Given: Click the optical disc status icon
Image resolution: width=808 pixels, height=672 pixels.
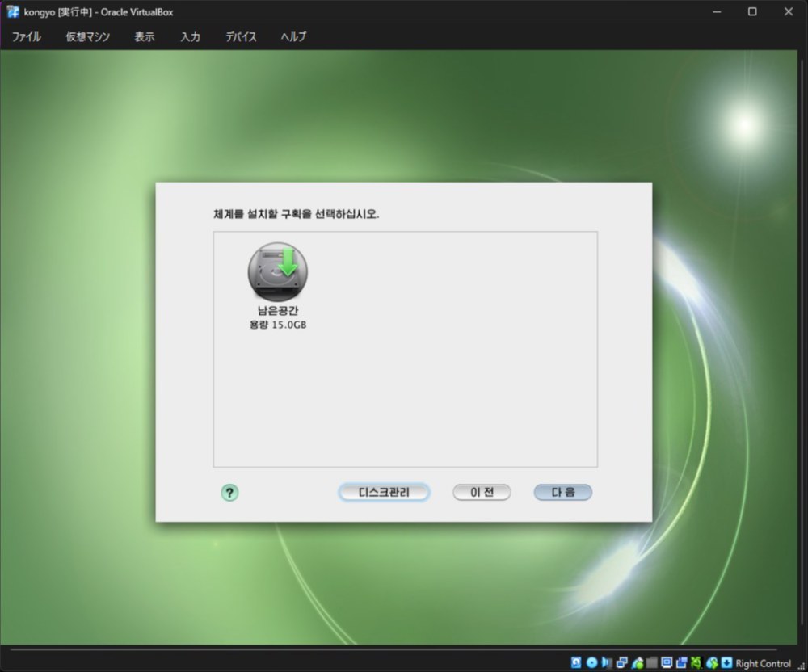Looking at the screenshot, I should pyautogui.click(x=591, y=663).
